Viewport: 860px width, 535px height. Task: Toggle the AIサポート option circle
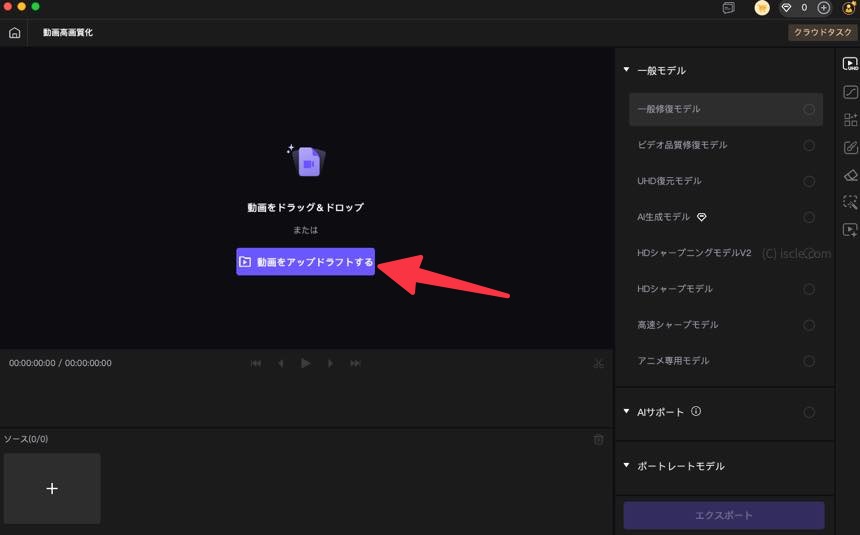[x=809, y=413]
